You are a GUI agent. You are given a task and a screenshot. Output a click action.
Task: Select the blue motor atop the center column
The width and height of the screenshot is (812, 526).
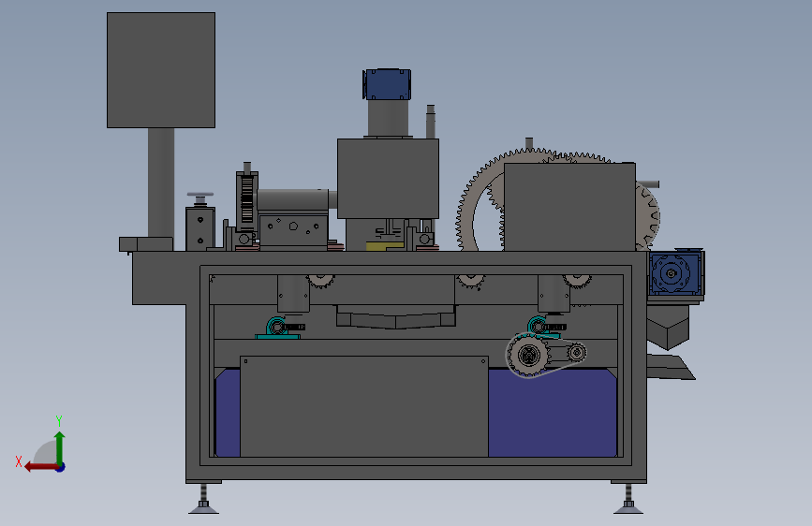[387, 84]
